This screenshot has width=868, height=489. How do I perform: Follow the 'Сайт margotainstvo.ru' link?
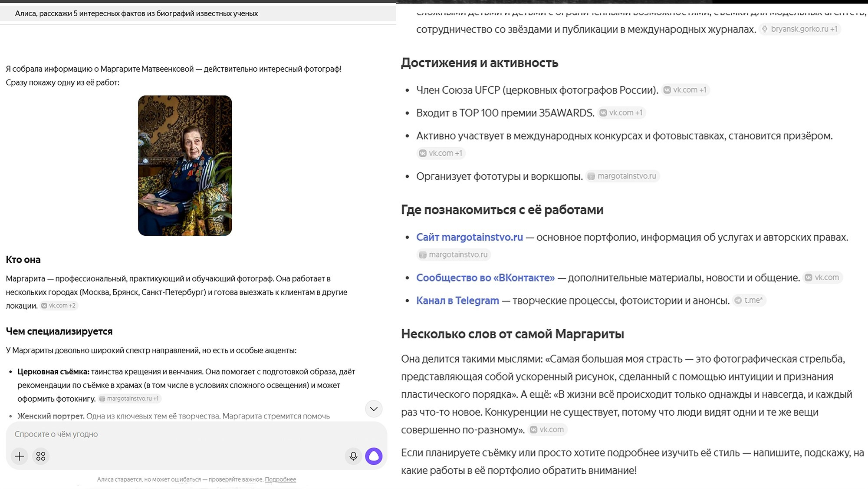pyautogui.click(x=470, y=237)
